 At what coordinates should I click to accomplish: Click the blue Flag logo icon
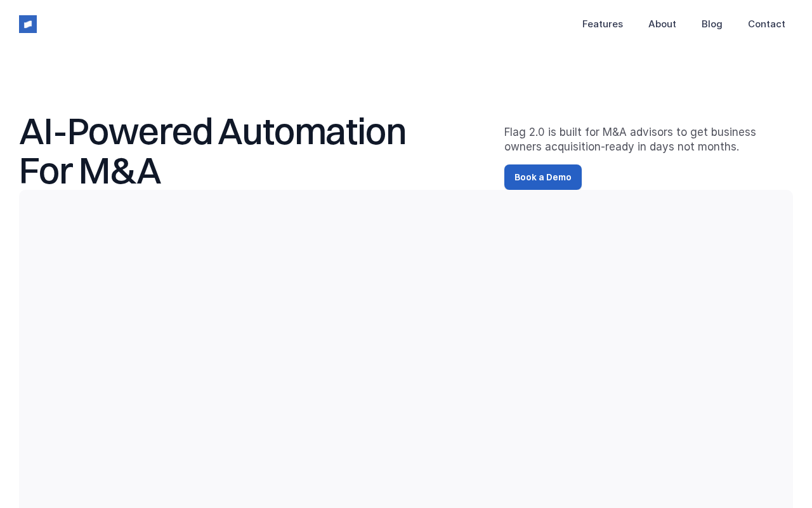(28, 24)
